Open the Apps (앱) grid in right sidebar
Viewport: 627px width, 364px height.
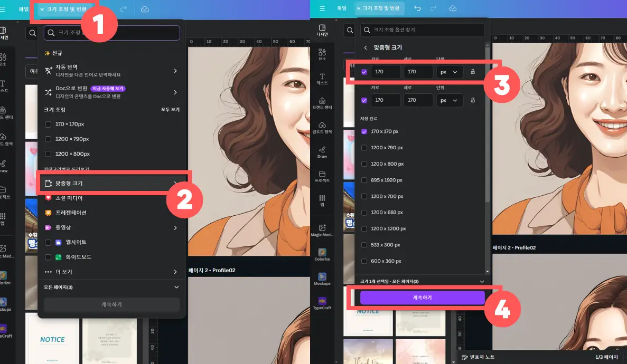click(x=322, y=200)
